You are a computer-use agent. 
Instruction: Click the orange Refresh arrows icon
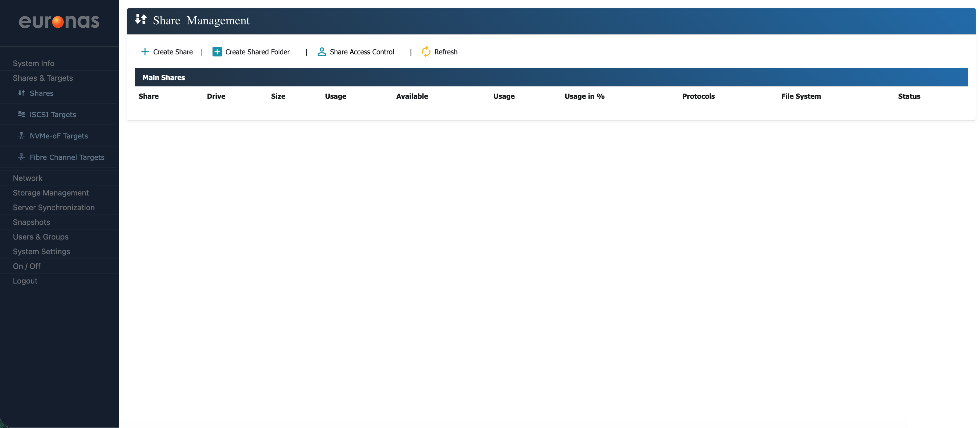click(426, 52)
